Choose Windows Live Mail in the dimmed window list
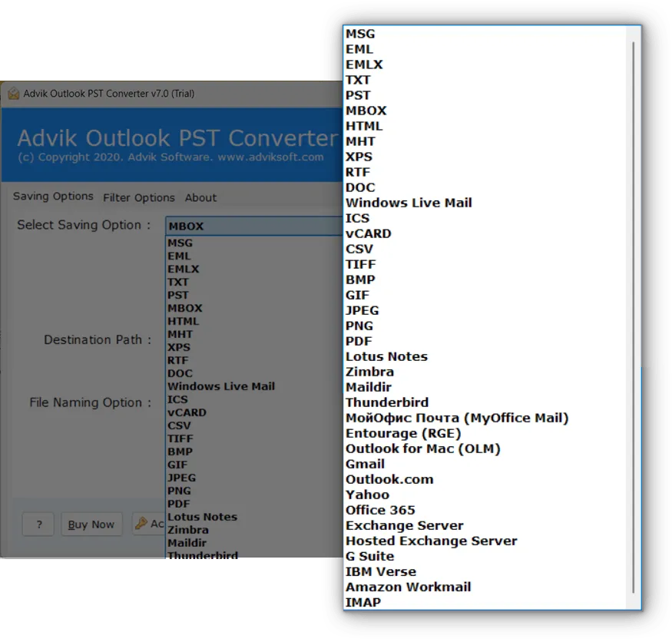The image size is (672, 642). click(x=220, y=386)
